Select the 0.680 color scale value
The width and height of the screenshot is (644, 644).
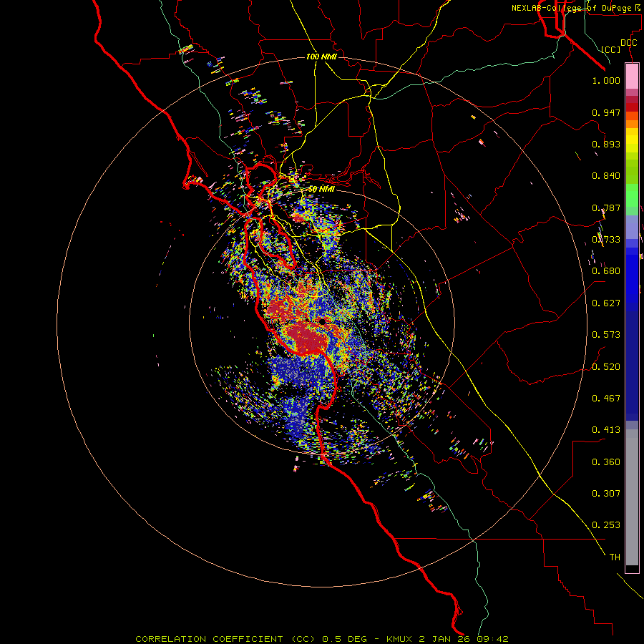606,271
